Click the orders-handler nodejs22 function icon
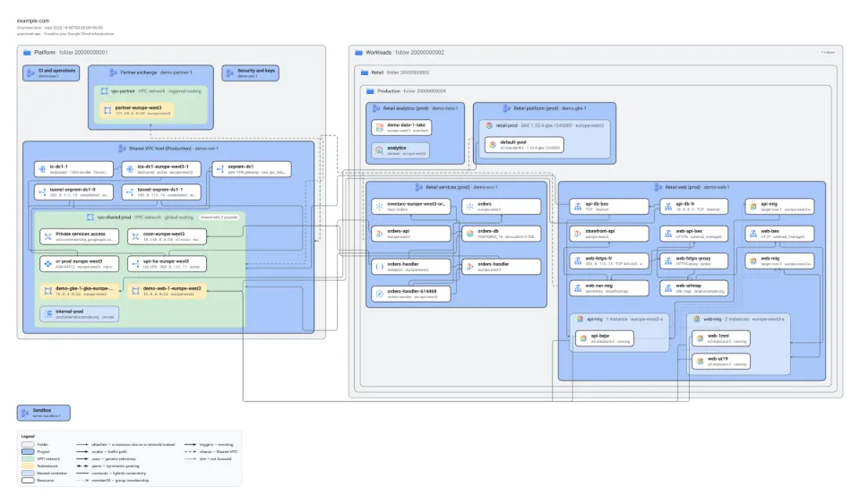This screenshot has width=860, height=504. point(379,267)
